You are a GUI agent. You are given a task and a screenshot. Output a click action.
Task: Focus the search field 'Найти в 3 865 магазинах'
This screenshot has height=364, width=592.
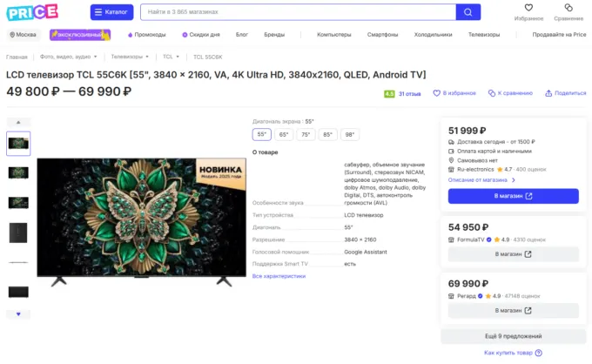point(298,12)
